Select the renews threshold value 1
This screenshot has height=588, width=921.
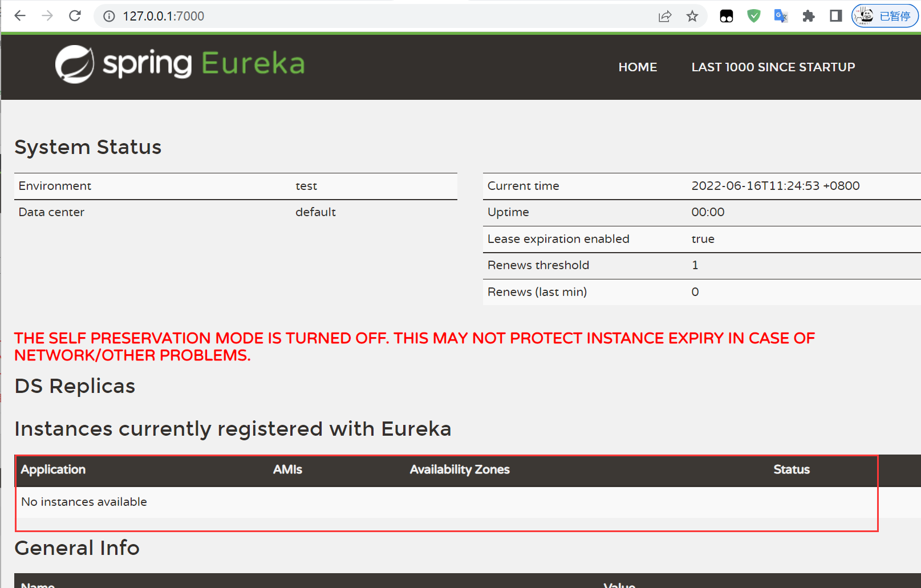(x=695, y=265)
